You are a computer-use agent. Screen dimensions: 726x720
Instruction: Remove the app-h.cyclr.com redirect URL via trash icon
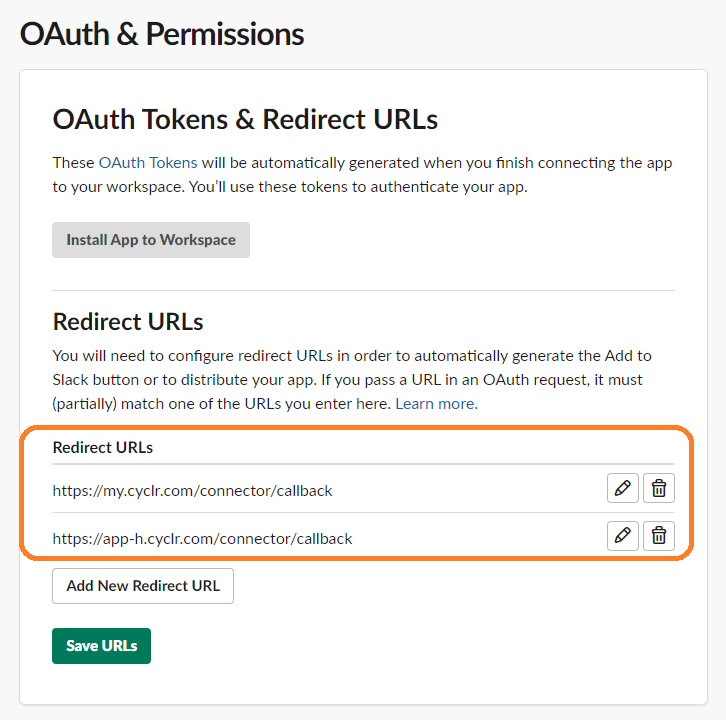[659, 536]
